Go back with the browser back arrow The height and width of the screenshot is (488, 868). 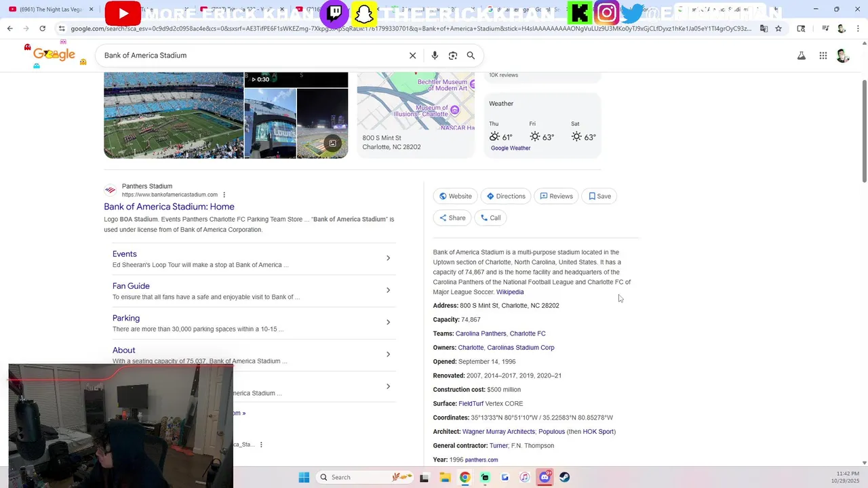(9, 28)
